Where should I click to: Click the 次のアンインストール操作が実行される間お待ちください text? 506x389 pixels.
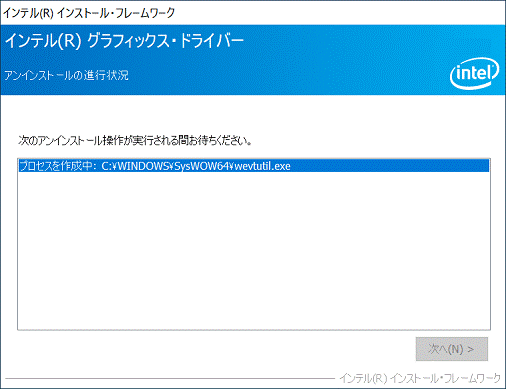coord(135,141)
